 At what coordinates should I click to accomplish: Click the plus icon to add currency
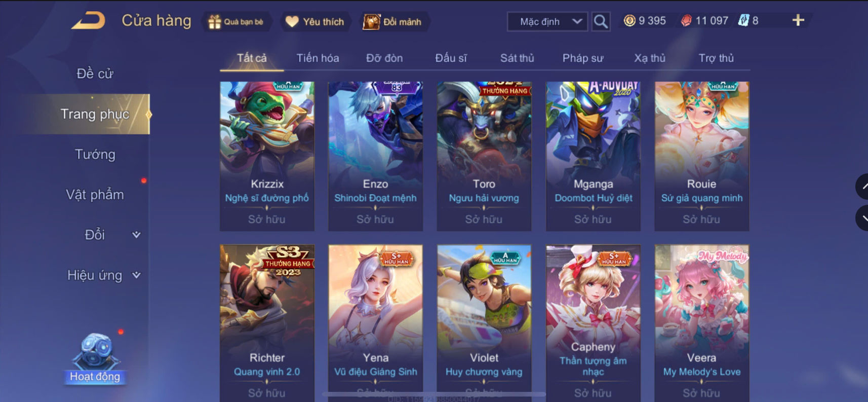(798, 20)
